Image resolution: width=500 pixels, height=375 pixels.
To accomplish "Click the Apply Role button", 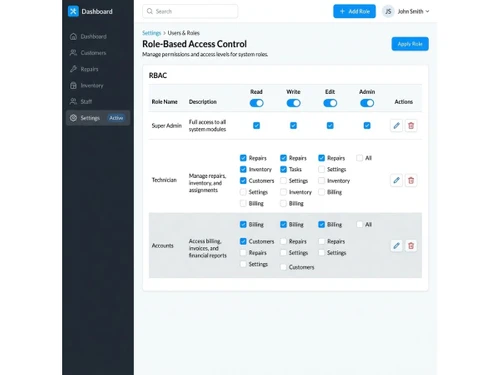I will [410, 44].
